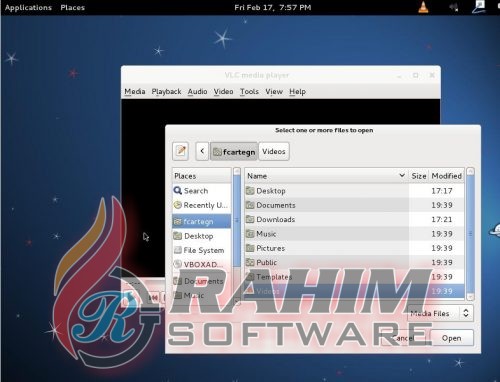Select the VBOXAD disc in Places

coord(201,265)
